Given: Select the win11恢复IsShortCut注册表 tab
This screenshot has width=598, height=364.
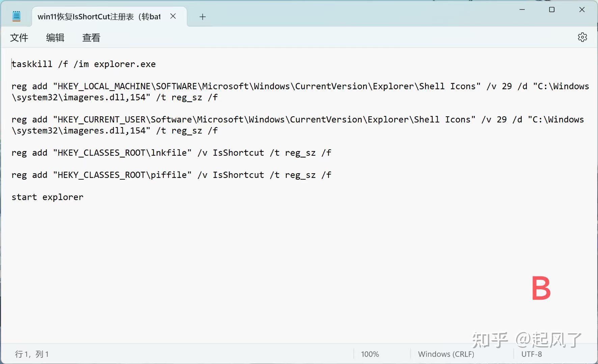Looking at the screenshot, I should pyautogui.click(x=109, y=17).
